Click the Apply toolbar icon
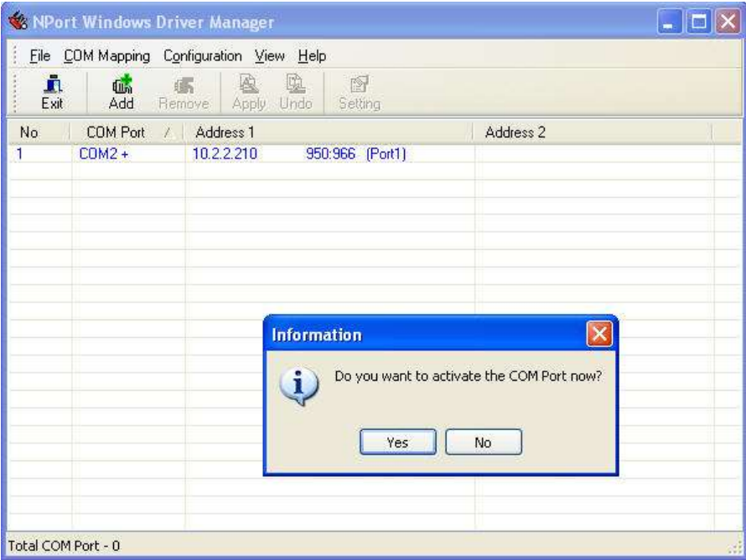Image resolution: width=746 pixels, height=560 pixels. pyautogui.click(x=249, y=93)
